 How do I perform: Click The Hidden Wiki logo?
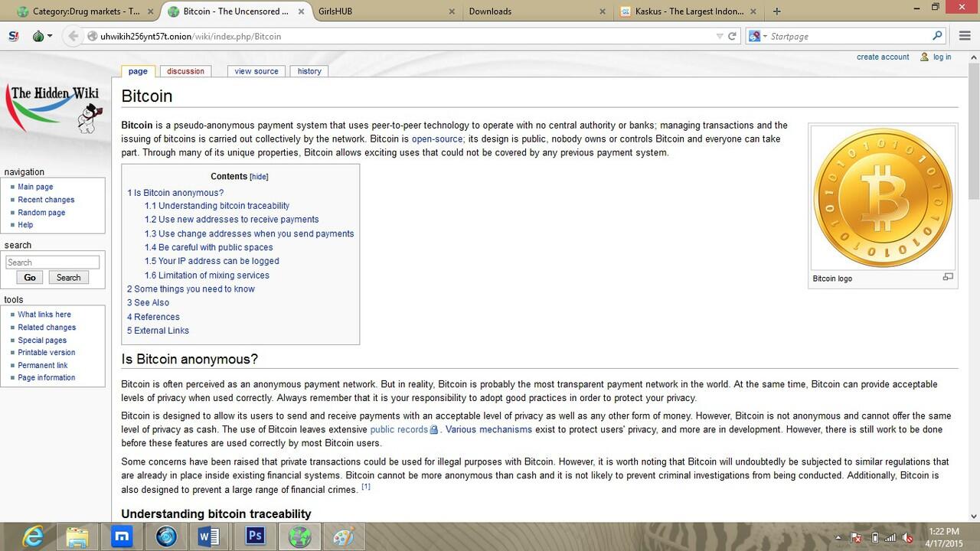(54, 109)
